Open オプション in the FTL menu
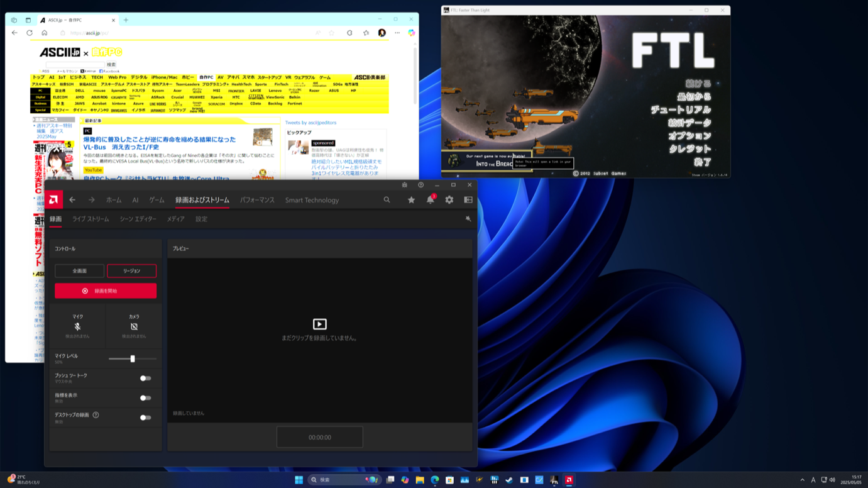Screen dimensions: 868x488 690,136
